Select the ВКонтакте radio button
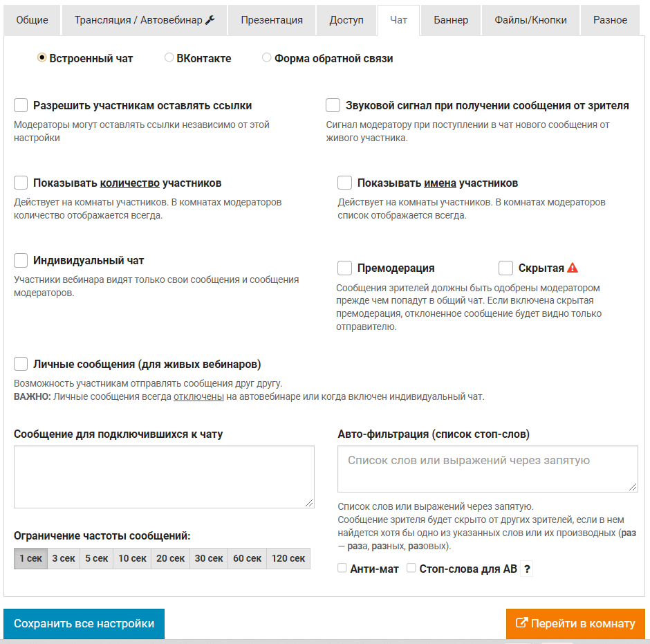This screenshot has width=650, height=644. [x=169, y=58]
